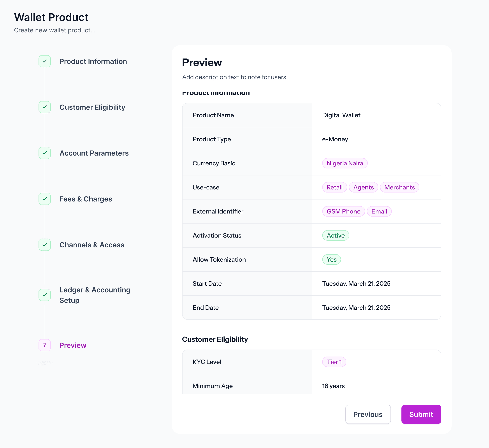This screenshot has width=489, height=448.
Task: Click the Customer Eligibility section heading
Action: [215, 339]
